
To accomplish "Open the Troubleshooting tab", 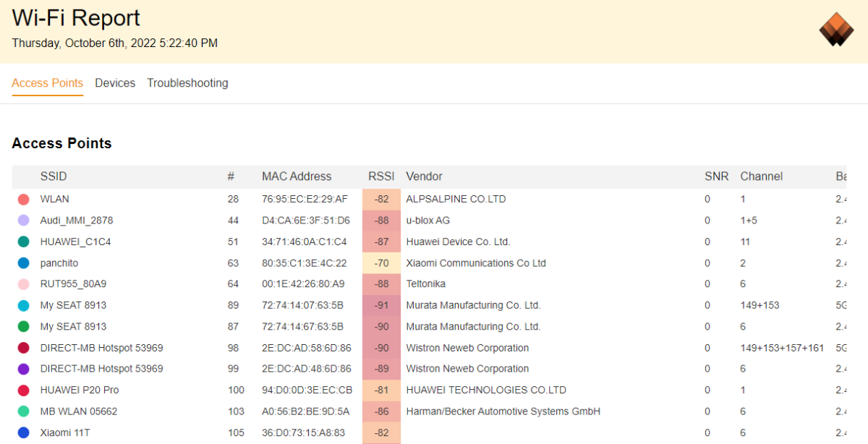I will click(187, 83).
